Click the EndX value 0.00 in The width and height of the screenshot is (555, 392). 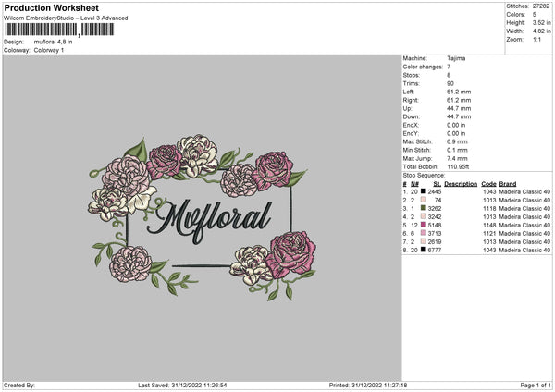click(x=456, y=125)
